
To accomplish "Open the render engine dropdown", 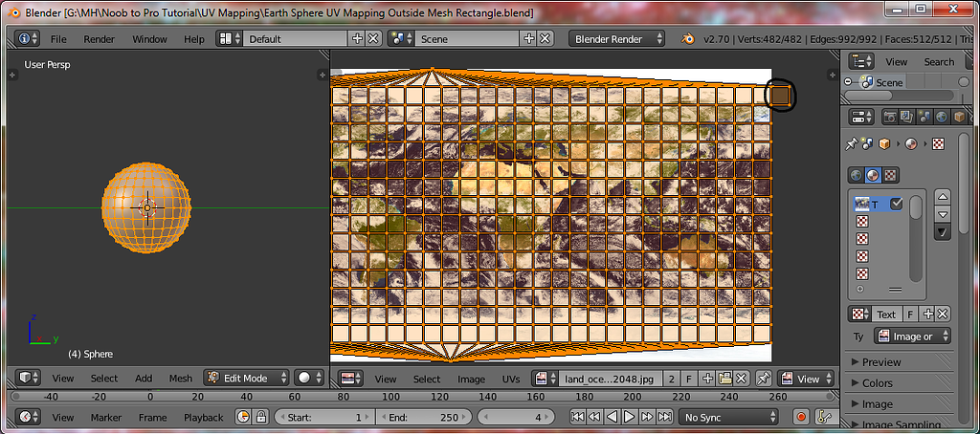I will (617, 39).
